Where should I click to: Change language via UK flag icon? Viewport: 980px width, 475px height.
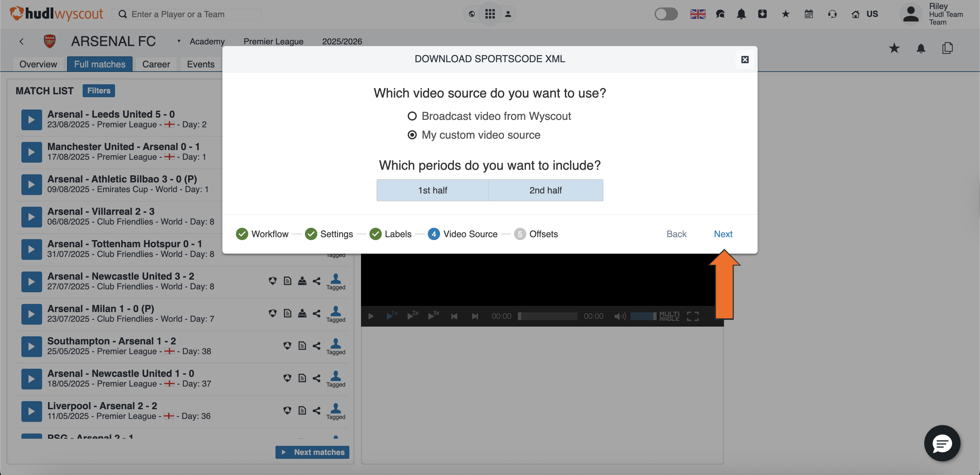(698, 14)
